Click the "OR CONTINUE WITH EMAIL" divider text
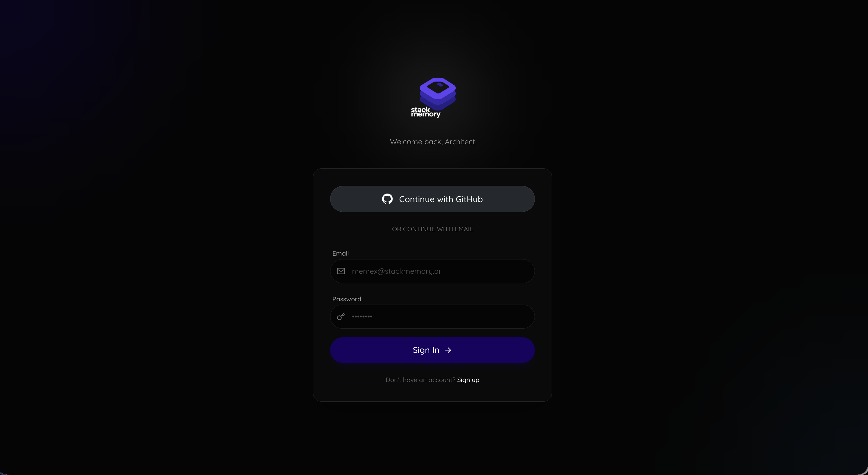 click(x=432, y=229)
